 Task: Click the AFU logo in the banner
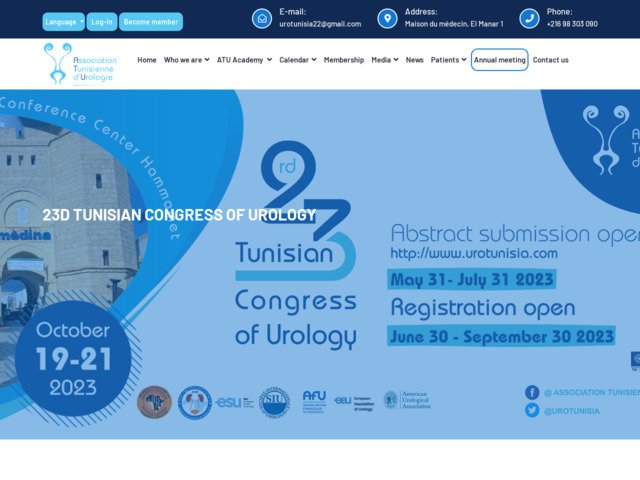(314, 402)
